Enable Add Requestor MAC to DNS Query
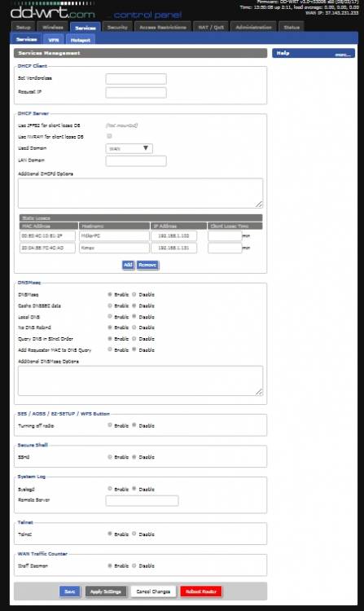 (x=110, y=349)
